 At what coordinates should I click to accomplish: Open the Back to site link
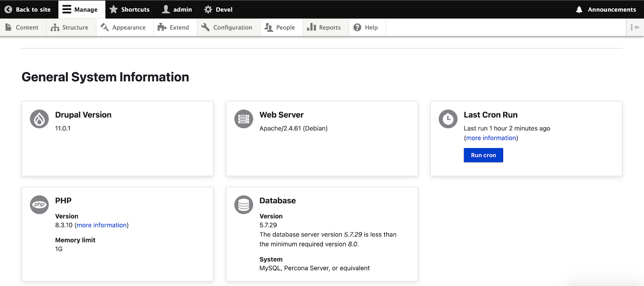[29, 9]
